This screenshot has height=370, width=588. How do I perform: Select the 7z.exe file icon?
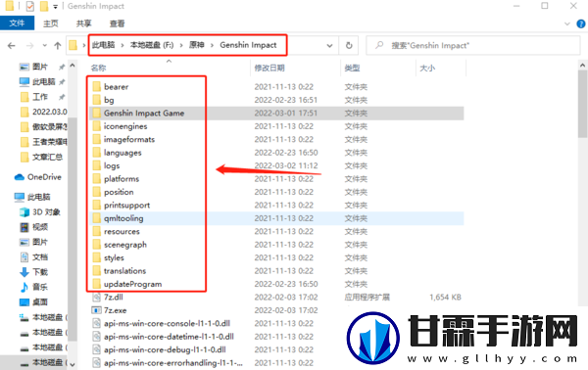click(x=97, y=310)
